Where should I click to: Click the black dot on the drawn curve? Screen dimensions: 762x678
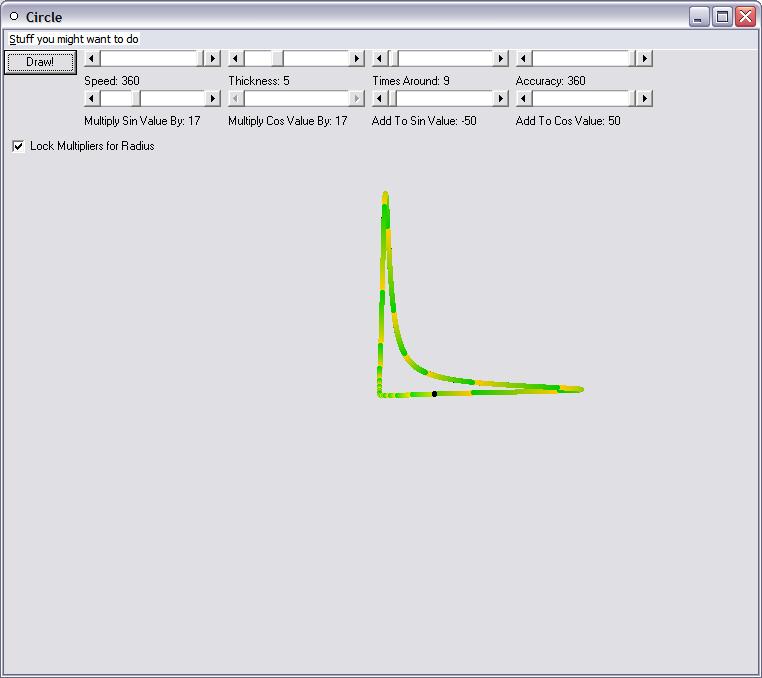[x=434, y=394]
